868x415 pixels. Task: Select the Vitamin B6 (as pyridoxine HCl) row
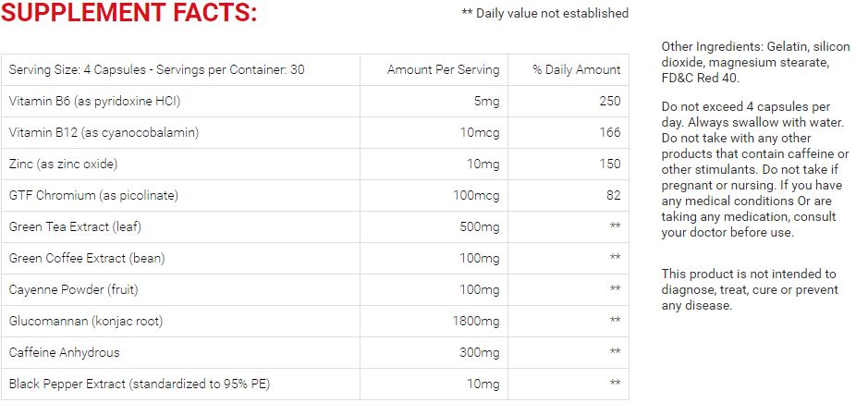click(315, 102)
